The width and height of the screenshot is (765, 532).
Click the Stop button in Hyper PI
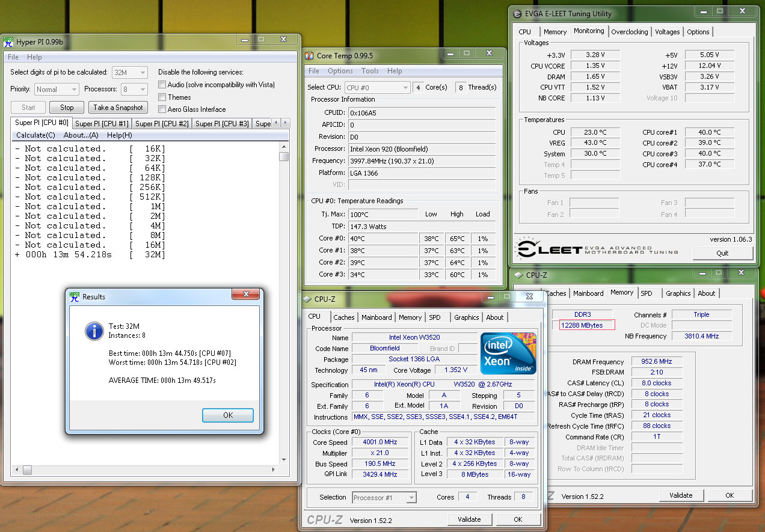point(67,108)
